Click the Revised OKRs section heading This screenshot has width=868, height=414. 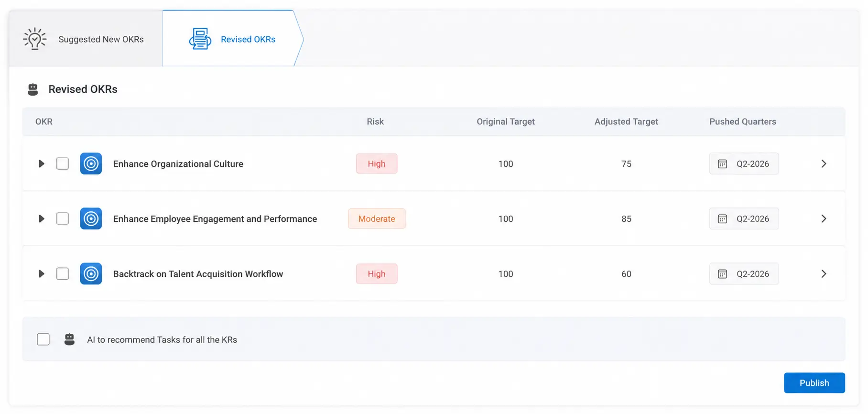[83, 89]
